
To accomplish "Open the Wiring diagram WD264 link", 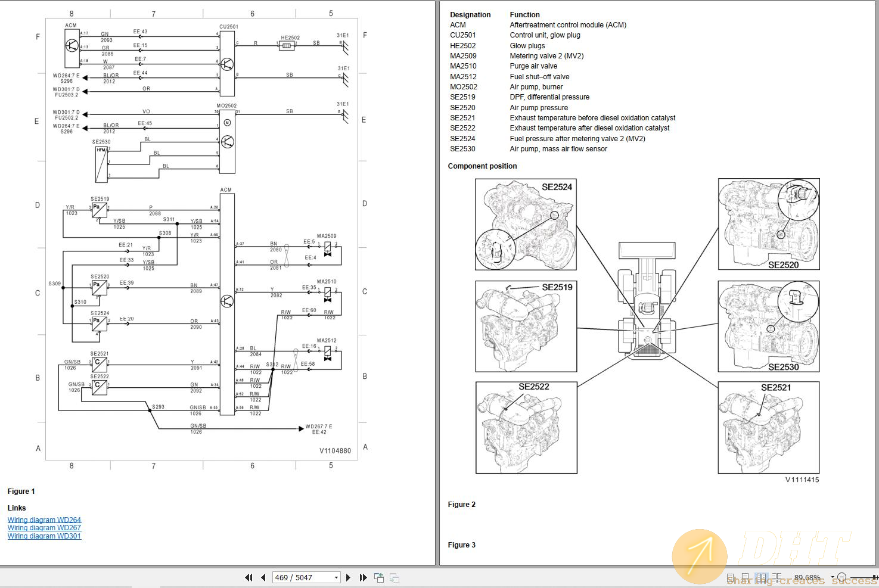I will click(x=44, y=519).
